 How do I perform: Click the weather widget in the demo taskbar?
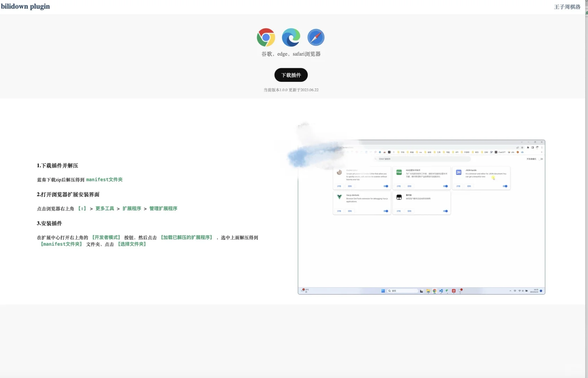tap(305, 290)
